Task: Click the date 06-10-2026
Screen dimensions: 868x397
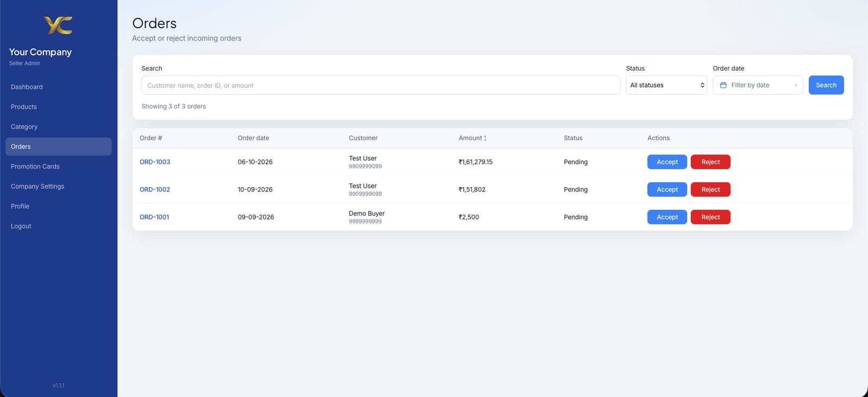Action: [256, 162]
